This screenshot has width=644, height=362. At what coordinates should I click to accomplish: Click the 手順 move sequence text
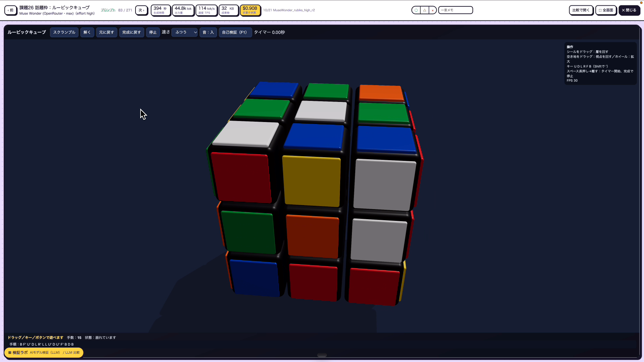coord(42,344)
